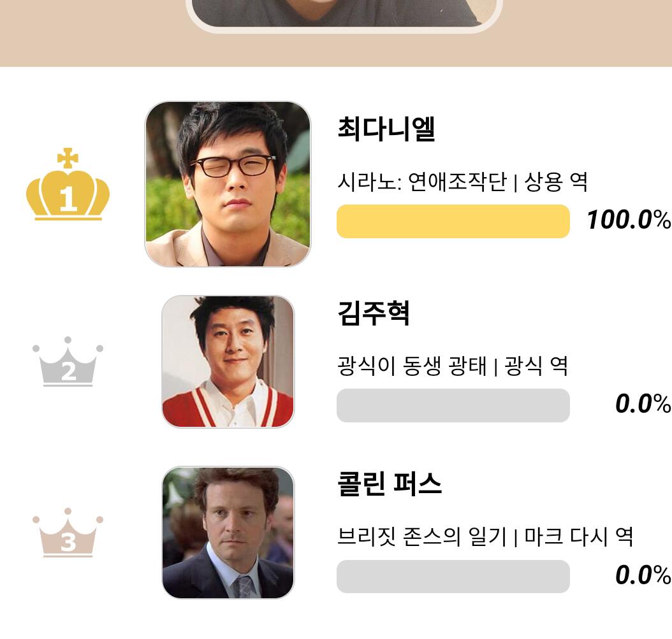Click the gray result bar under 브리짓 존스의 일기
This screenshot has height=639, width=672.
pos(453,577)
